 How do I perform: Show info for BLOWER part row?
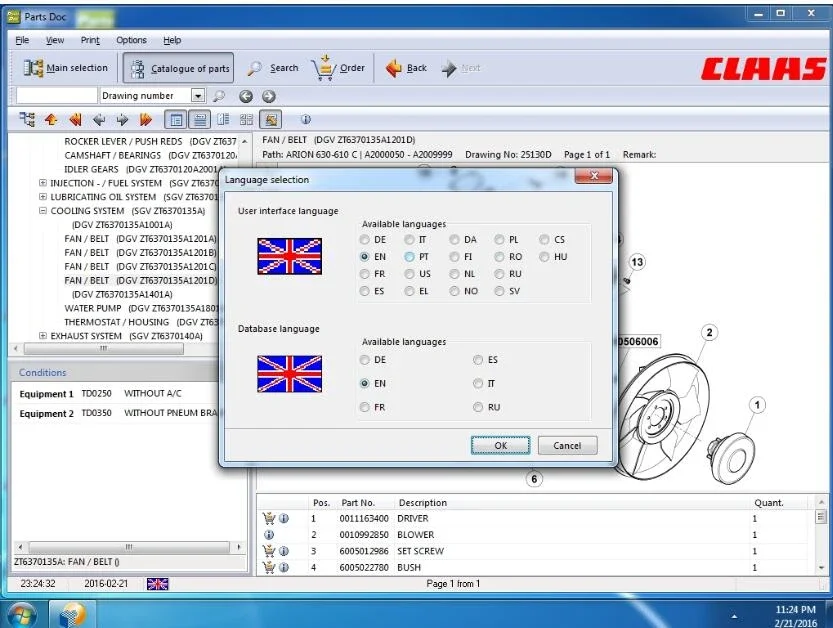click(x=269, y=535)
